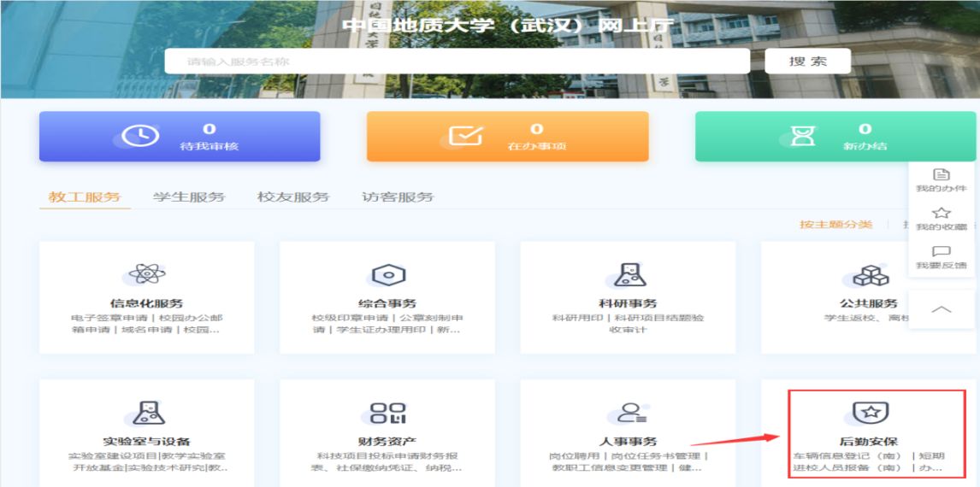The width and height of the screenshot is (980, 487).
Task: Open the 在办事项 in-progress card
Action: pos(507,137)
